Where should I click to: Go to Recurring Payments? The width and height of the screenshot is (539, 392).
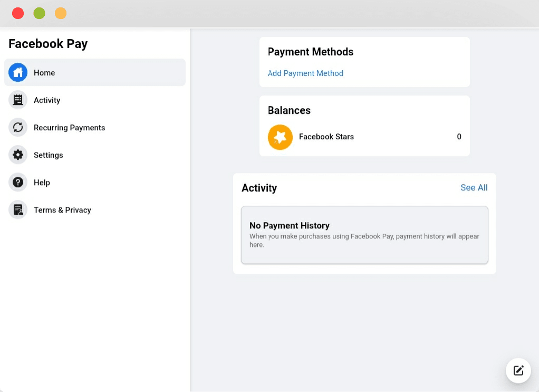[95, 128]
